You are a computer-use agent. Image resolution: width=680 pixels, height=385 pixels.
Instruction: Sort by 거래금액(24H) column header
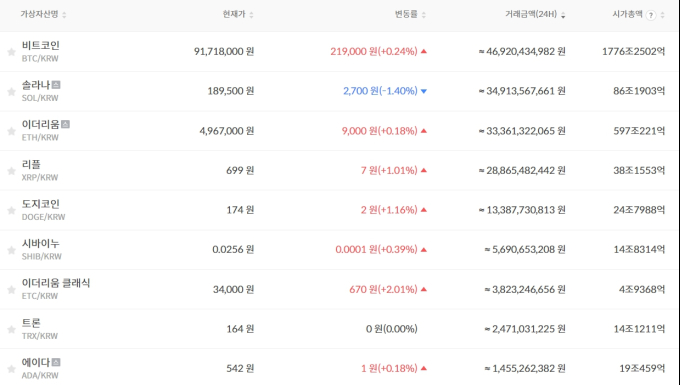coord(535,14)
